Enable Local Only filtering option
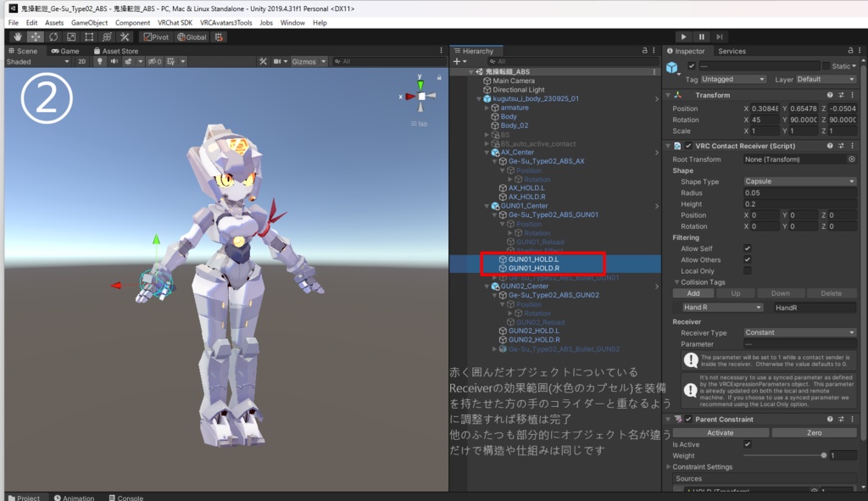This screenshot has height=501, width=868. (747, 271)
